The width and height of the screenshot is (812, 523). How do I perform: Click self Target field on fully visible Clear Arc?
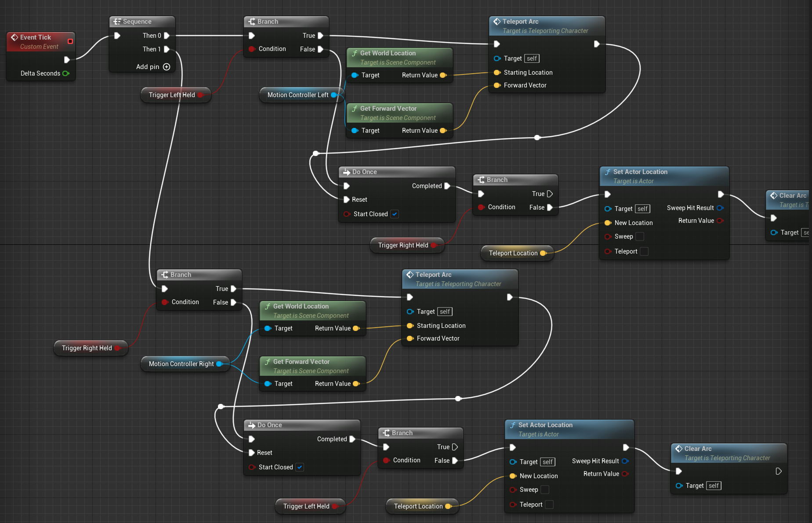pyautogui.click(x=714, y=486)
